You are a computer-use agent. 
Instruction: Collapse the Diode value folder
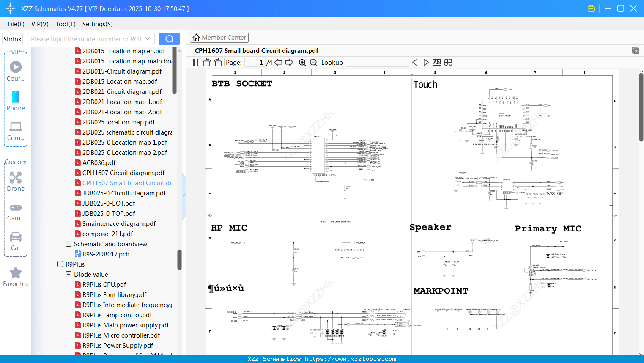click(69, 275)
